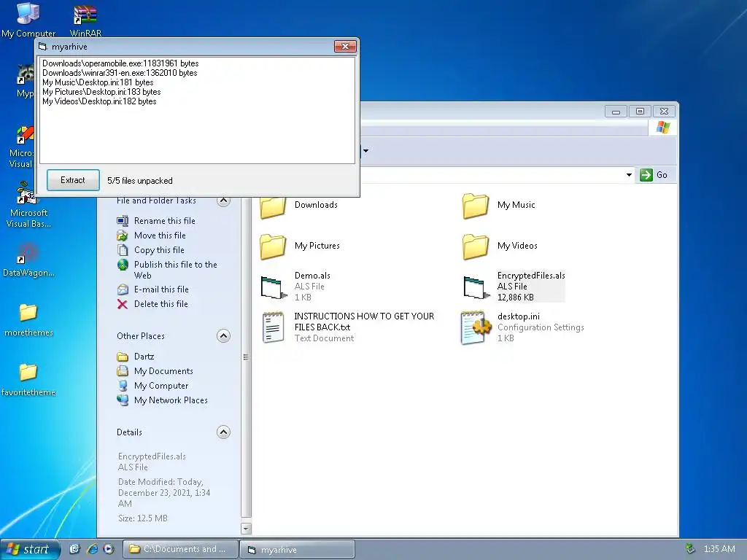Go to Dartz folder in Other Places

144,356
